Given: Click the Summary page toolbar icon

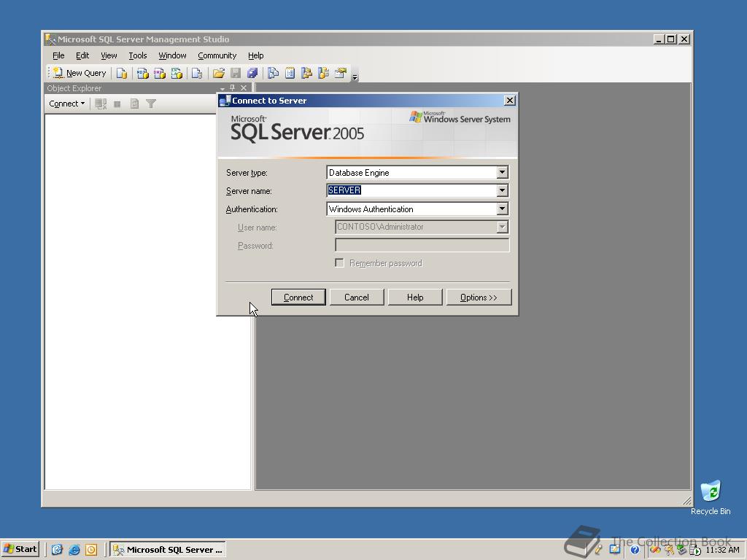Looking at the screenshot, I should 290,73.
